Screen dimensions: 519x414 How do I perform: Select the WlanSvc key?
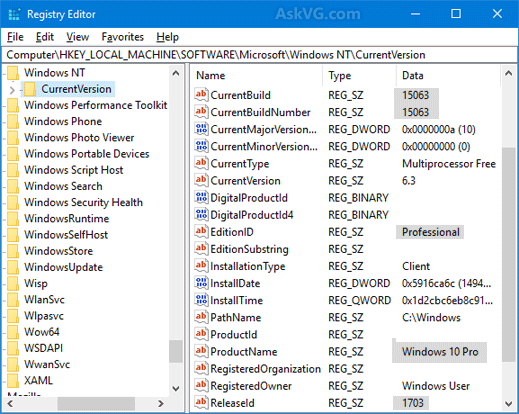point(44,300)
